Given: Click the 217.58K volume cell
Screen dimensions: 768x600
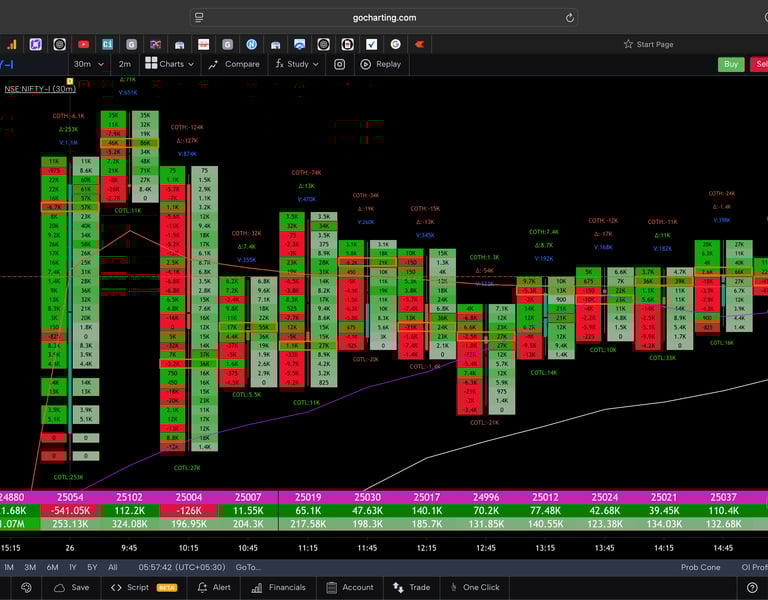Looking at the screenshot, I should point(308,524).
